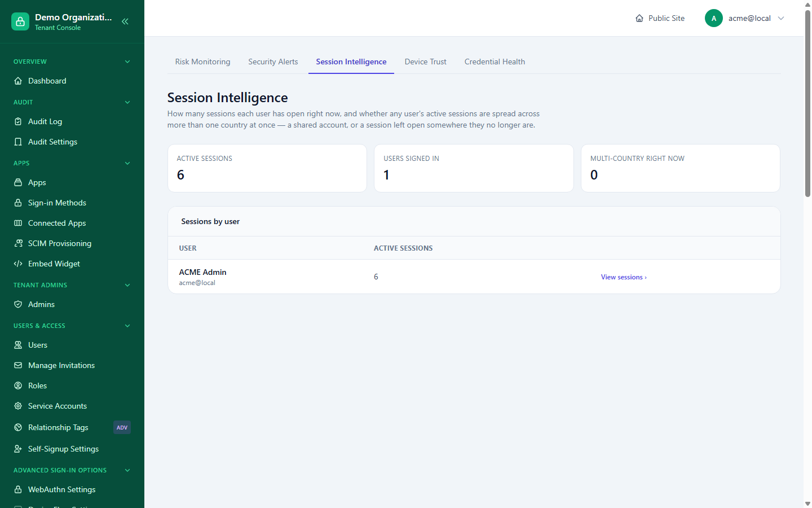Click the green lock organization logo
Viewport: 812px width, 508px height.
pos(20,21)
